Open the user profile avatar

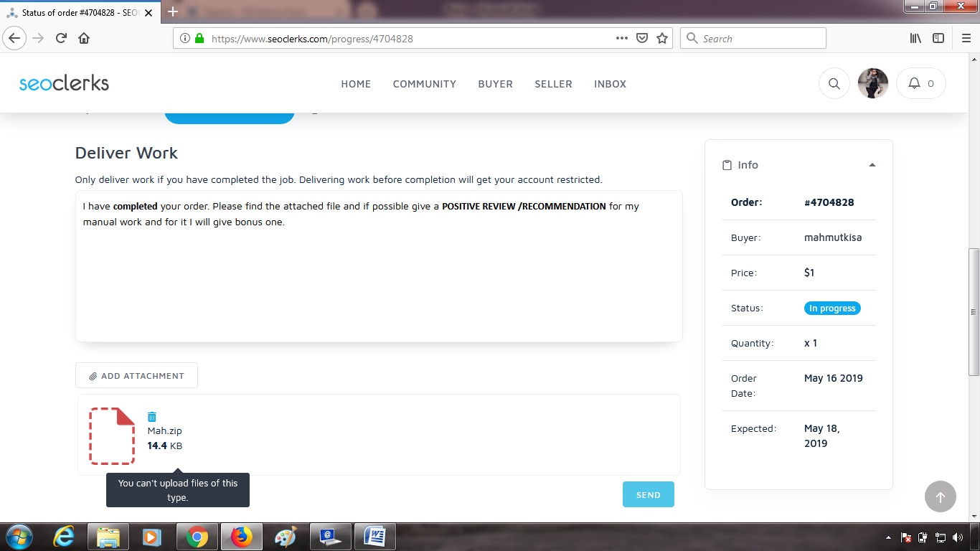coord(873,83)
